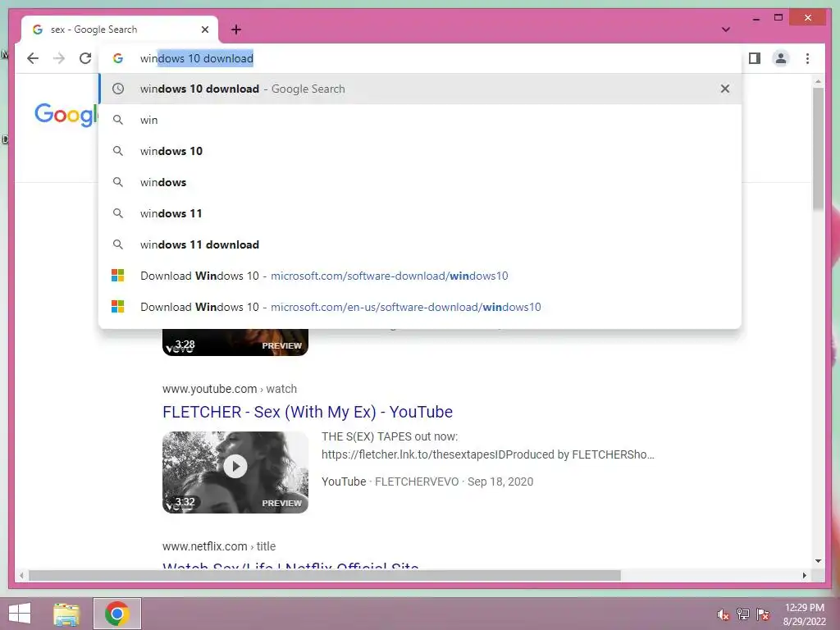The height and width of the screenshot is (630, 840).
Task: Choose the 'windows 11 download' suggestion
Action: coord(420,244)
